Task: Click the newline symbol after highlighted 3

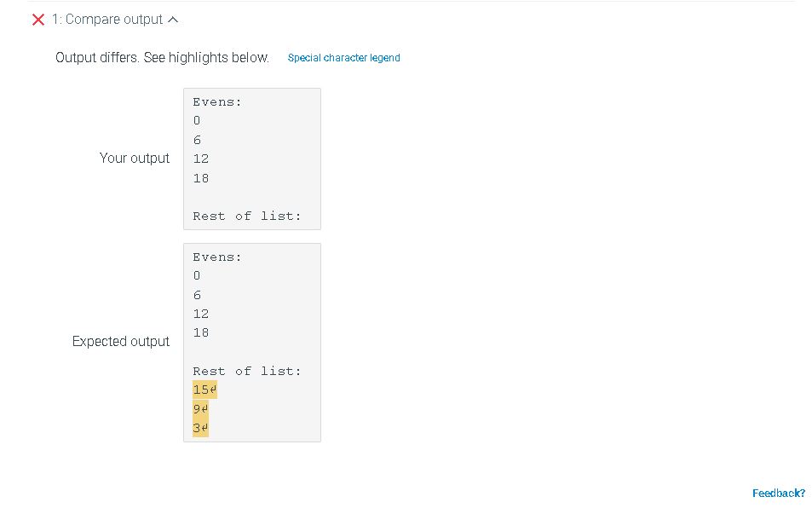Action: pos(206,427)
